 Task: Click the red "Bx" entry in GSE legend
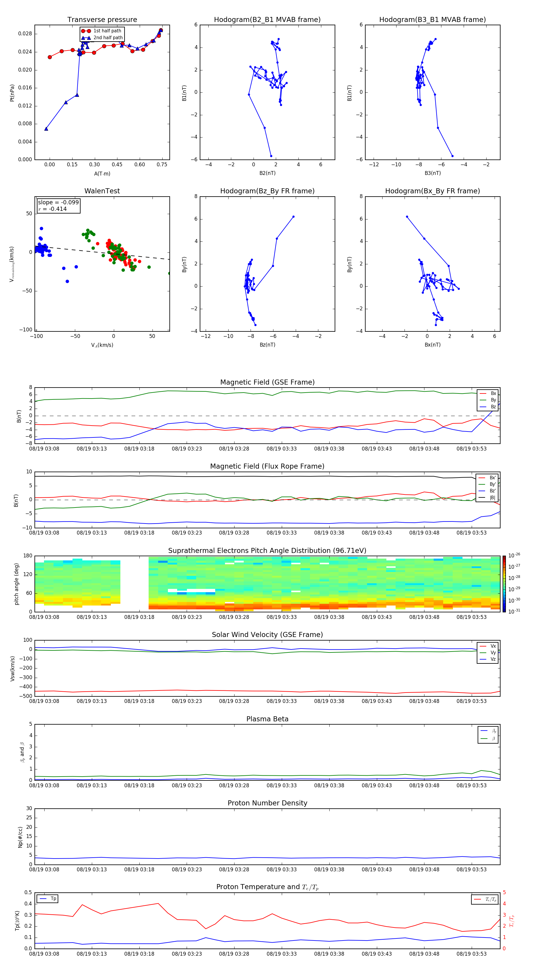(488, 394)
